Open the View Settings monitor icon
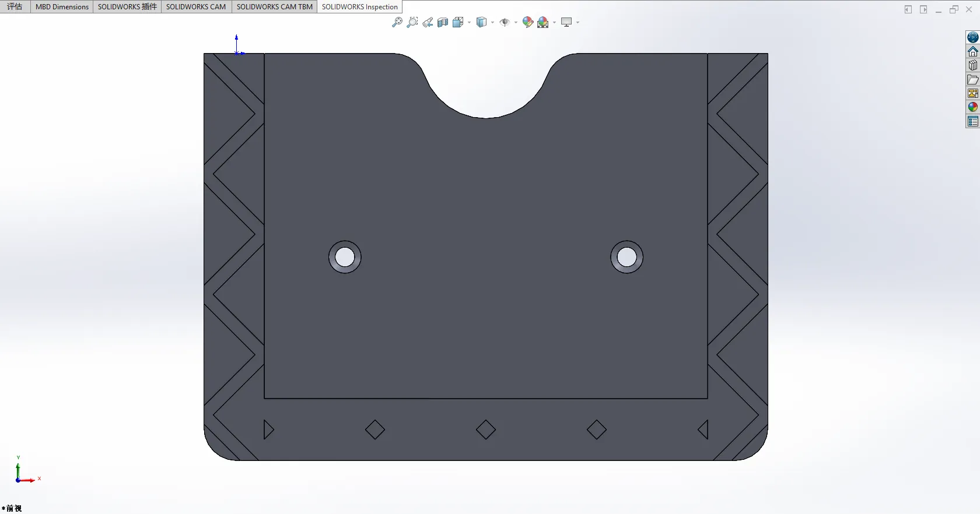980x514 pixels. pos(566,22)
